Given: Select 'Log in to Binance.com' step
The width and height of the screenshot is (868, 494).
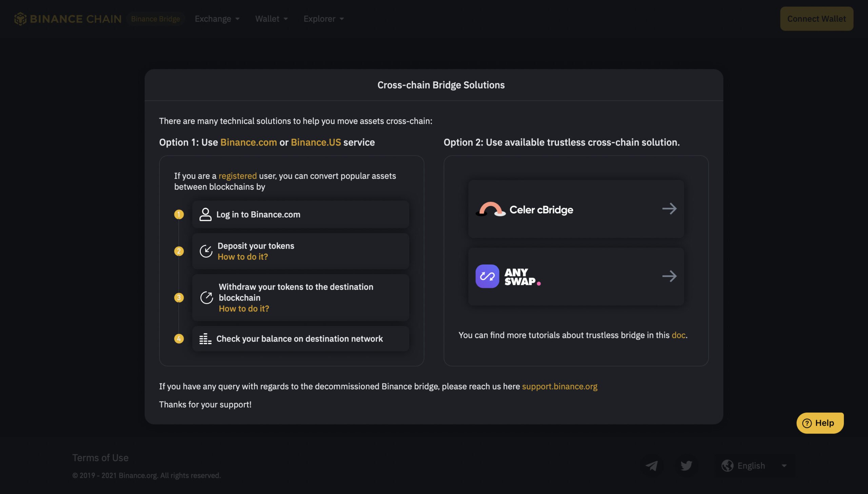Looking at the screenshot, I should click(300, 214).
